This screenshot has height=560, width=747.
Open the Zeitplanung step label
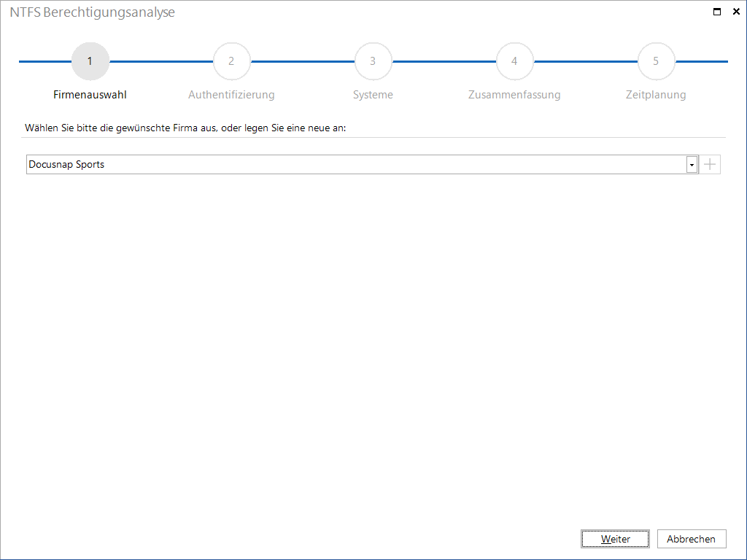tap(656, 95)
